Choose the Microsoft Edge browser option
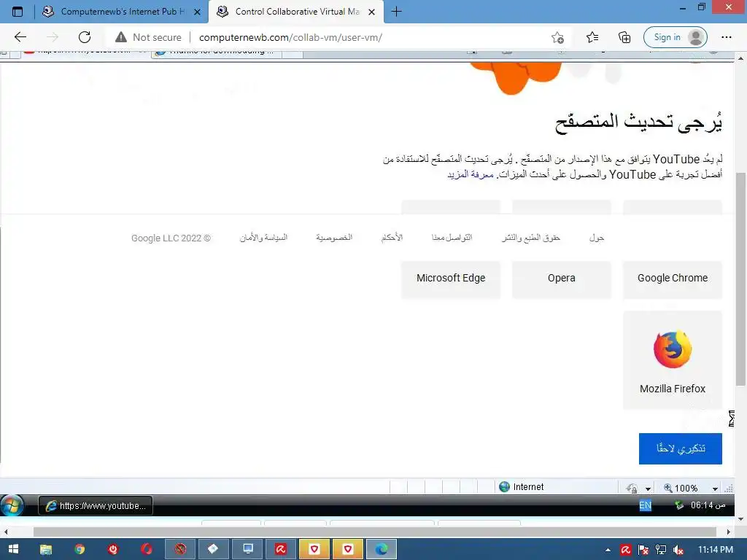The width and height of the screenshot is (747, 560). coord(451,279)
